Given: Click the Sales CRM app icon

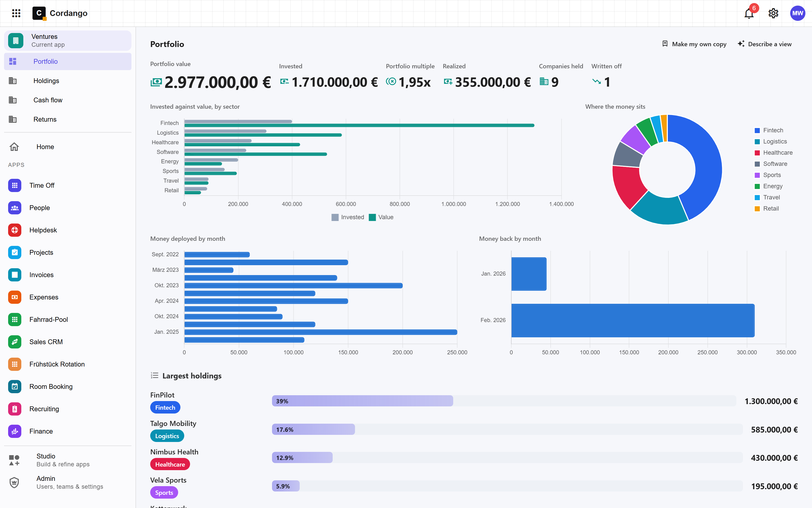Looking at the screenshot, I should point(15,342).
